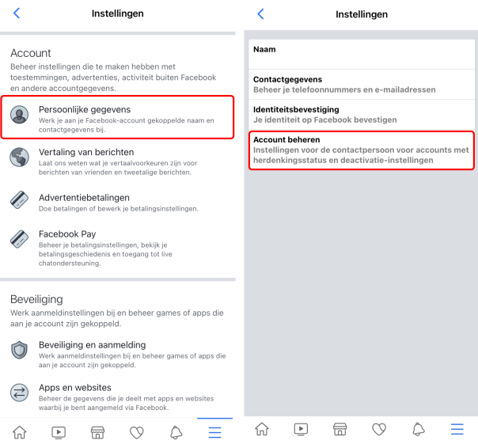This screenshot has height=448, width=478.
Task: Open Account beheren option
Action: [x=362, y=150]
